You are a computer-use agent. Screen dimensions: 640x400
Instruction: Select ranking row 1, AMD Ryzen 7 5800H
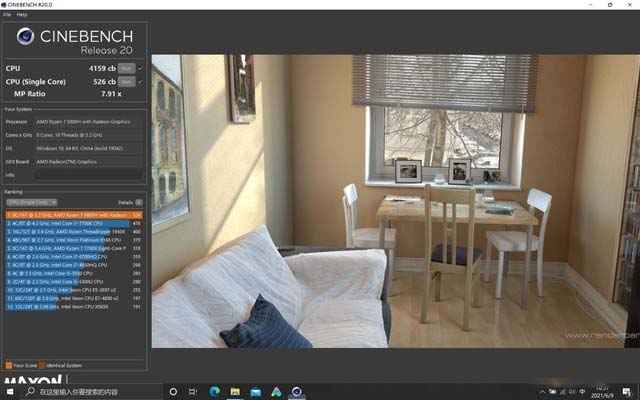tap(74, 215)
